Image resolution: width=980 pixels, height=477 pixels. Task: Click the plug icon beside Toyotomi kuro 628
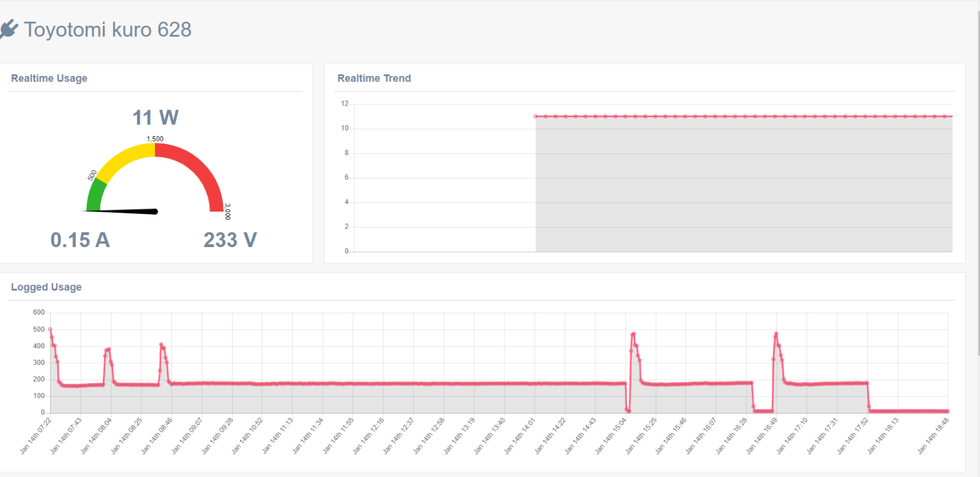pyautogui.click(x=9, y=29)
